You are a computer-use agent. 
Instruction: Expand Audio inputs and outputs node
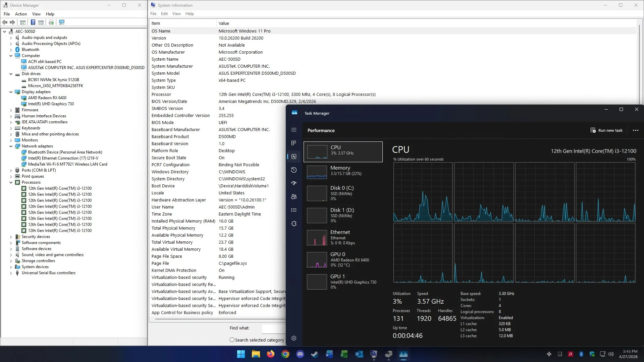[x=11, y=38]
